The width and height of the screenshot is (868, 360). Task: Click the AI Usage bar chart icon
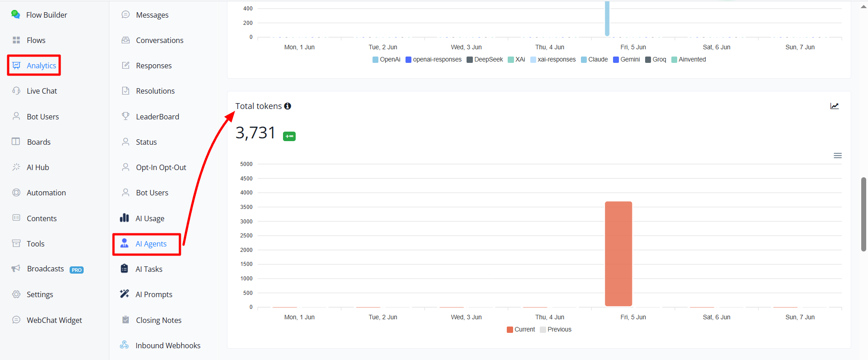coord(124,218)
